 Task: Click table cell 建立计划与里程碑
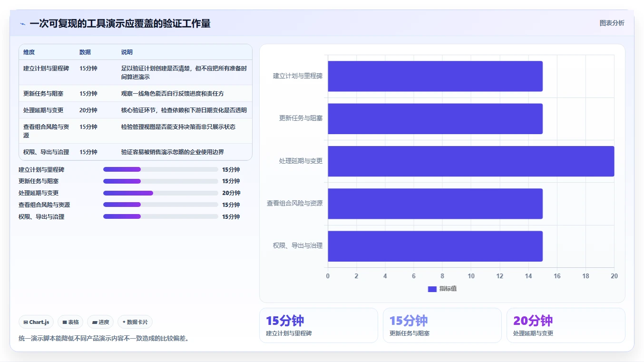tap(46, 68)
